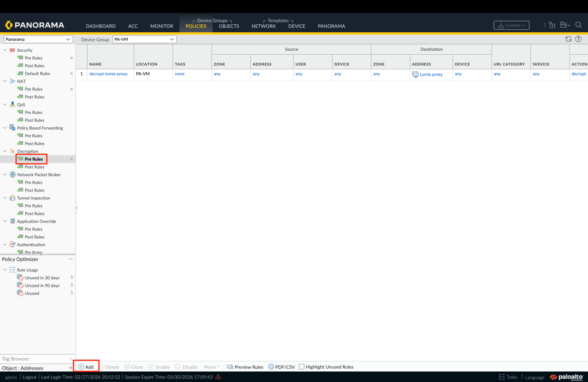
Task: Click the Language link
Action: (534, 377)
